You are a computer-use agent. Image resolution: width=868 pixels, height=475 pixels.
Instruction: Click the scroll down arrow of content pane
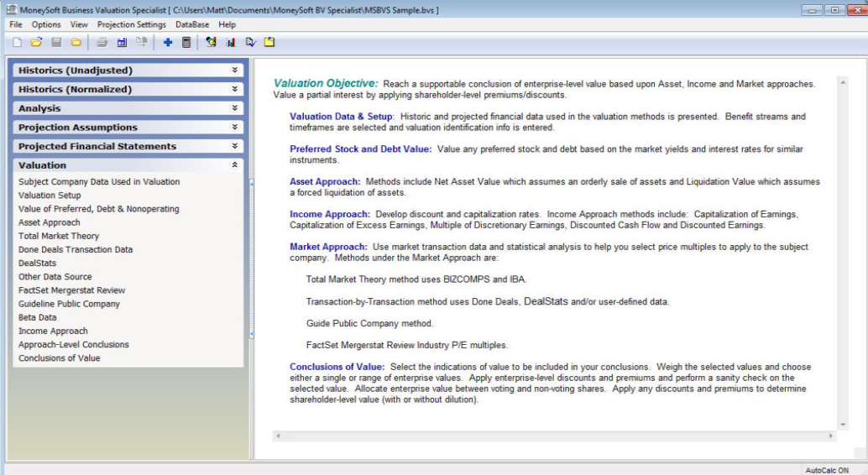843,425
